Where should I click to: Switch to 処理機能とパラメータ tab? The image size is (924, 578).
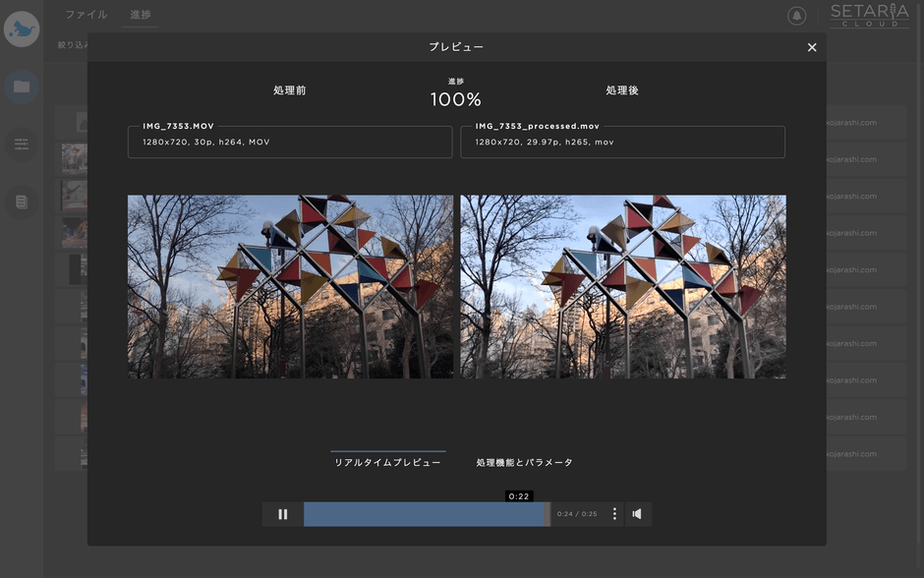[x=524, y=462]
